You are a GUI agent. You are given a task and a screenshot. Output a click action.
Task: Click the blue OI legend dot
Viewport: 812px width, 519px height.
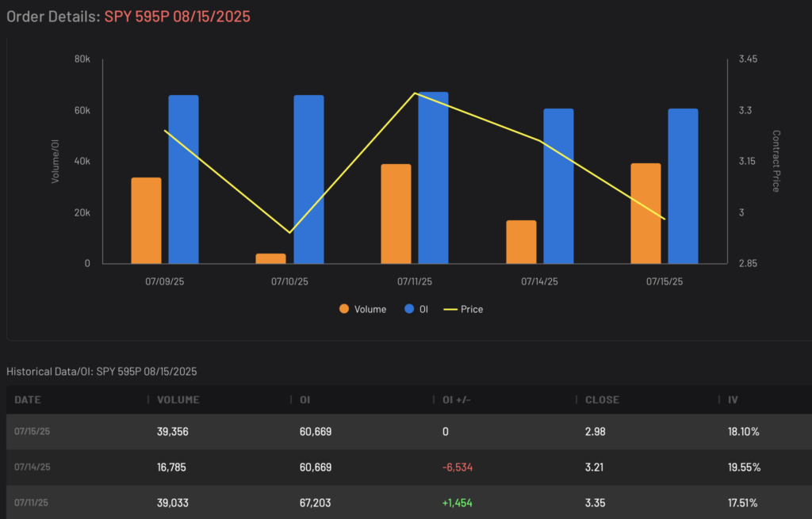[409, 309]
